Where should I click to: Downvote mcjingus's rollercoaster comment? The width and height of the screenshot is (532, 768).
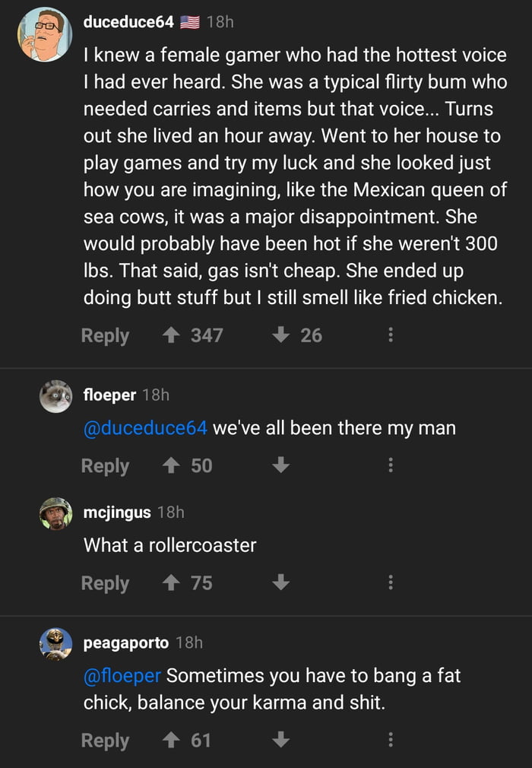pos(281,583)
